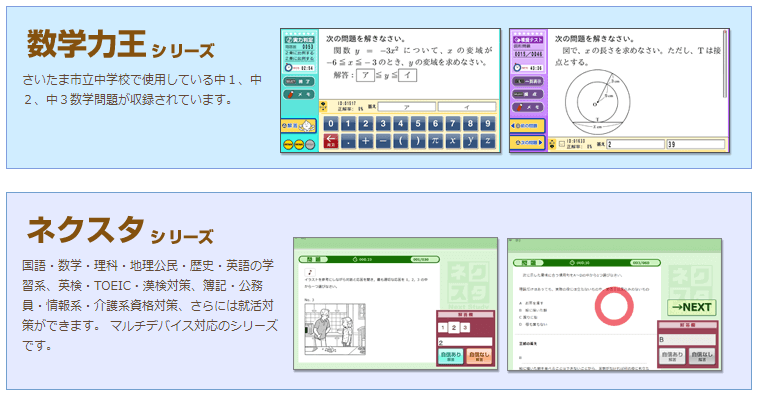
Task: Tap the number 5 key
Action: (418, 124)
